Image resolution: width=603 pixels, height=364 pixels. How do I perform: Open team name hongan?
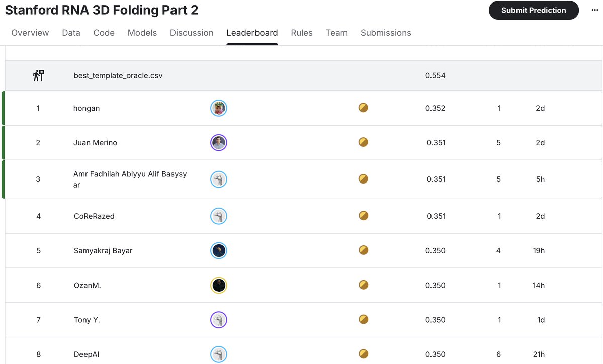point(87,109)
